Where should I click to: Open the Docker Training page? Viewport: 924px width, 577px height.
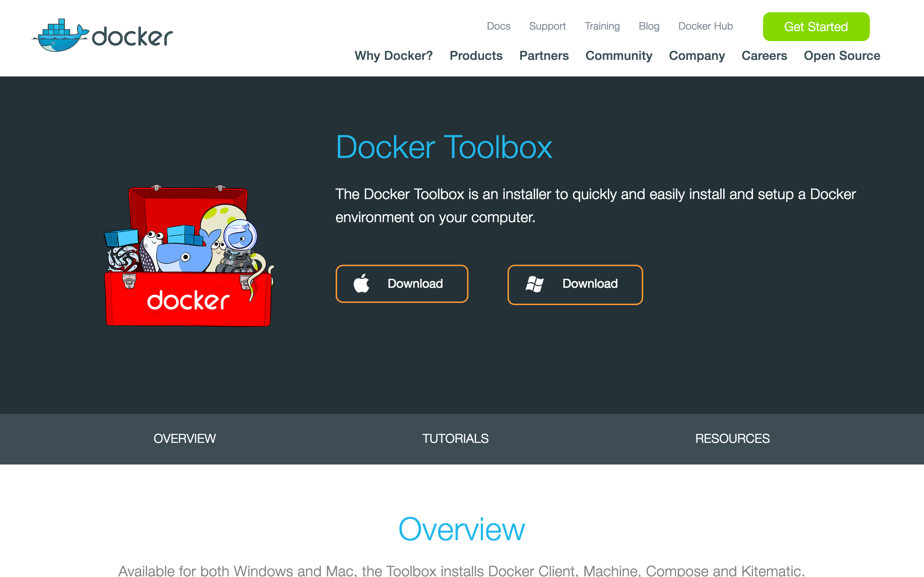click(x=602, y=26)
